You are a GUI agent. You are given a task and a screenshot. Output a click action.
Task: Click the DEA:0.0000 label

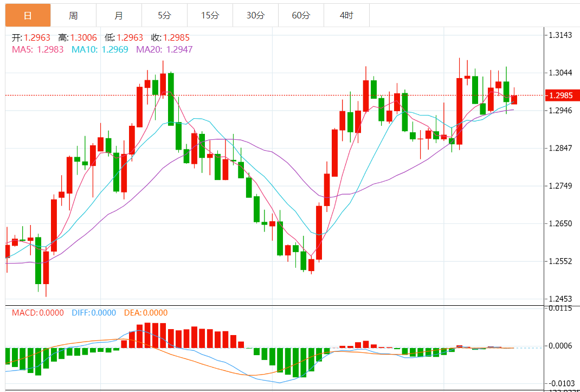pyautogui.click(x=145, y=313)
